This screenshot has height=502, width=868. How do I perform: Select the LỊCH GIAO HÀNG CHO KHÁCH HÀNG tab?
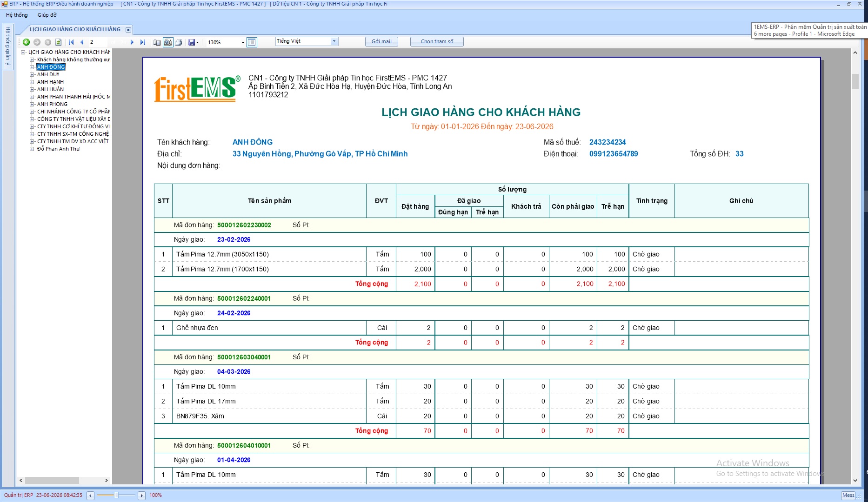click(75, 29)
